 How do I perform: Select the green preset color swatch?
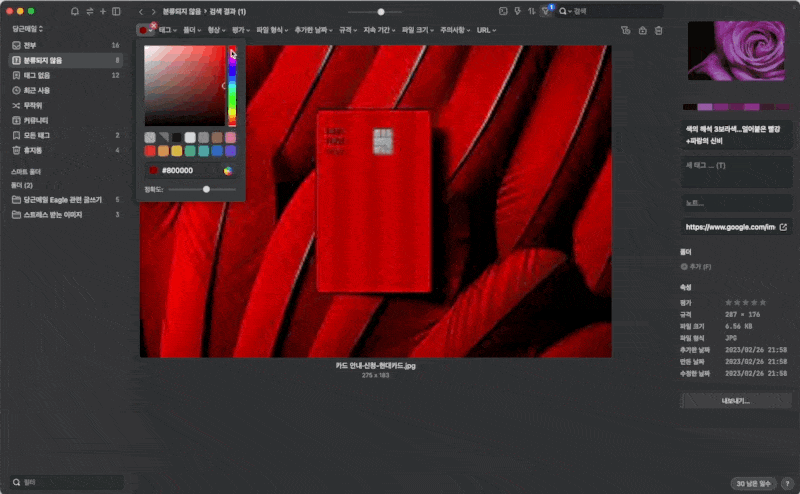[190, 151]
